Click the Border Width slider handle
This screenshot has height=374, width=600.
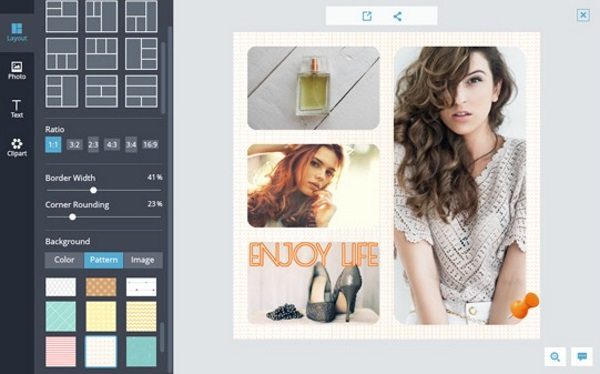coord(93,190)
